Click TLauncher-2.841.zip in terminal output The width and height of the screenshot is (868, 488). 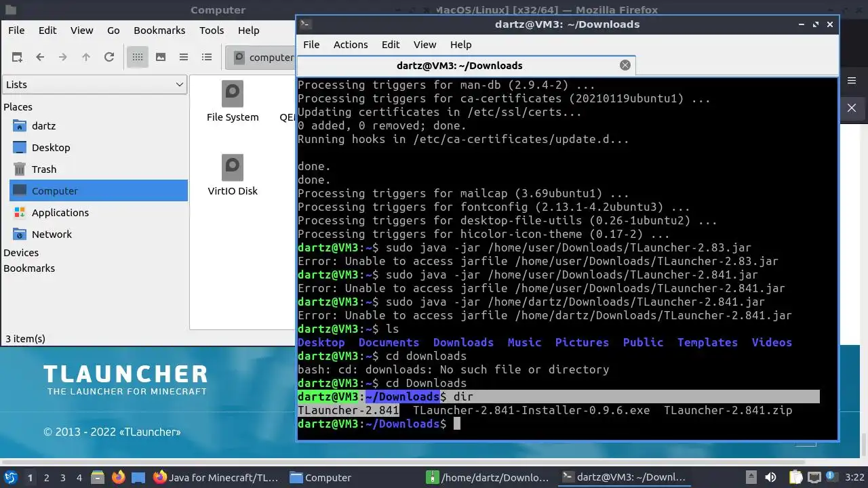[728, 410]
